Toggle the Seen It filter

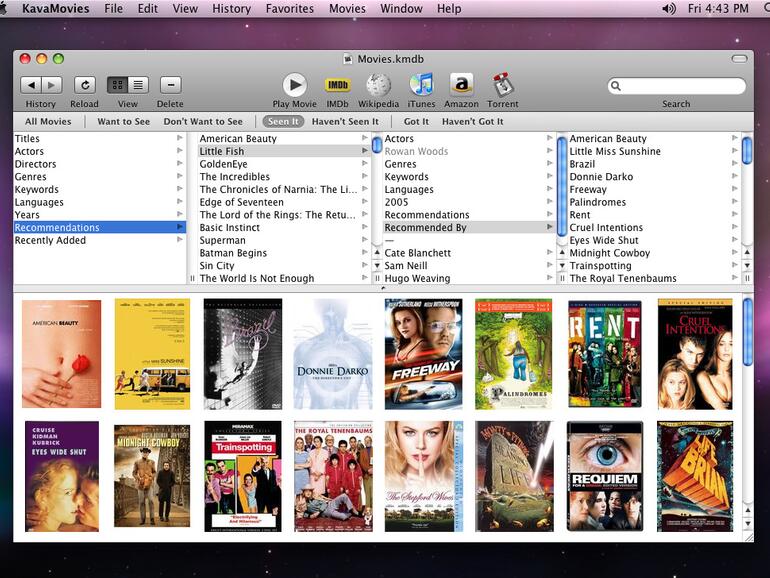[283, 122]
